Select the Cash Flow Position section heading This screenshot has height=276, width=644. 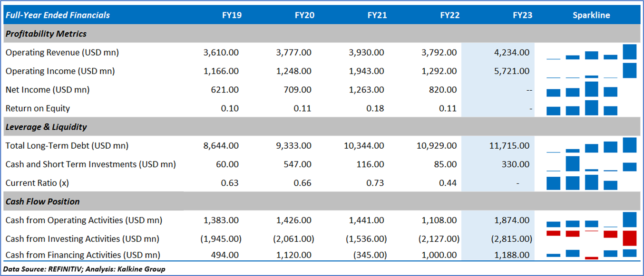click(43, 201)
